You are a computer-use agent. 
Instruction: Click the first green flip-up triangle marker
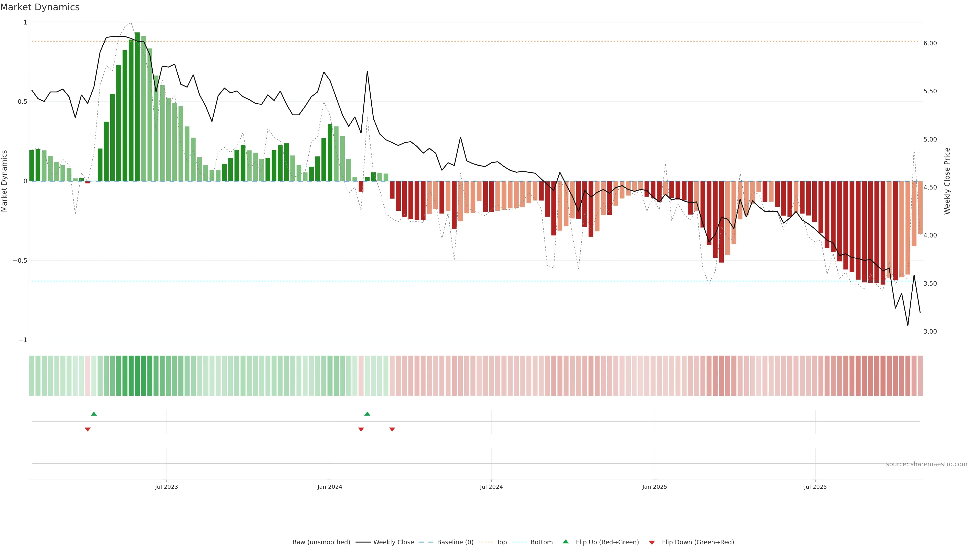coord(94,414)
